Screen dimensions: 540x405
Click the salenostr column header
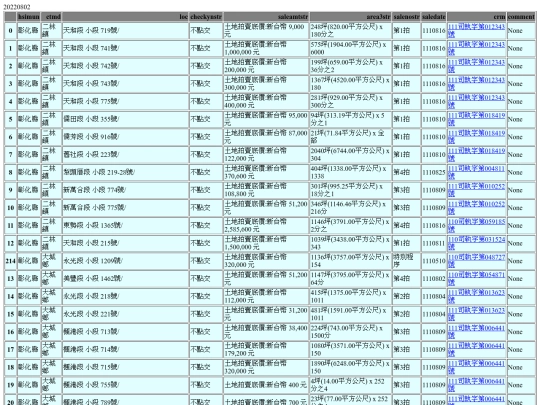(406, 17)
